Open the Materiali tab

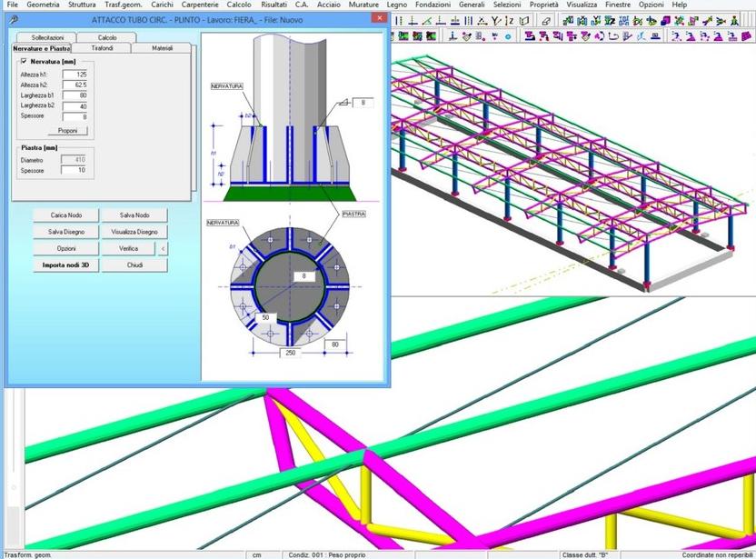point(162,48)
